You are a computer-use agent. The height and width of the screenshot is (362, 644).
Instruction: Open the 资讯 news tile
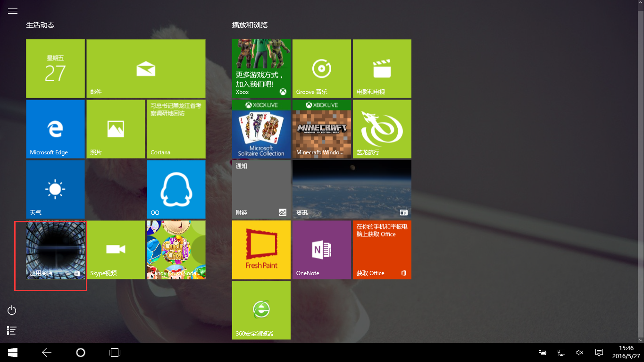click(352, 189)
